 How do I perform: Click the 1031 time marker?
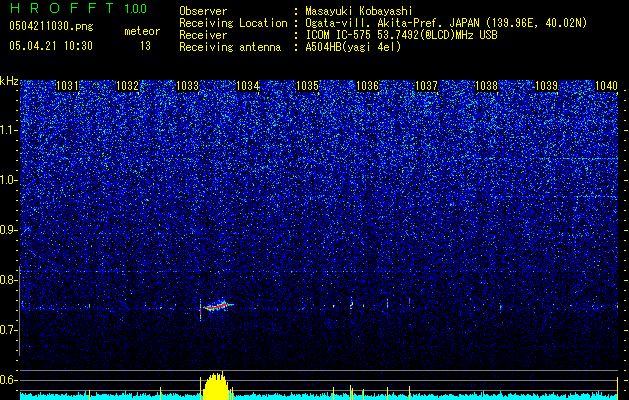click(x=67, y=86)
